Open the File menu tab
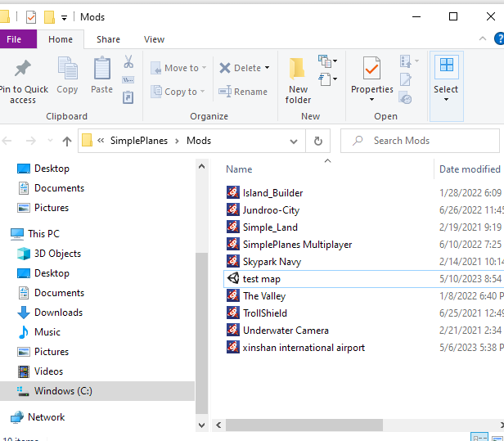This screenshot has height=441, width=504. [x=18, y=39]
